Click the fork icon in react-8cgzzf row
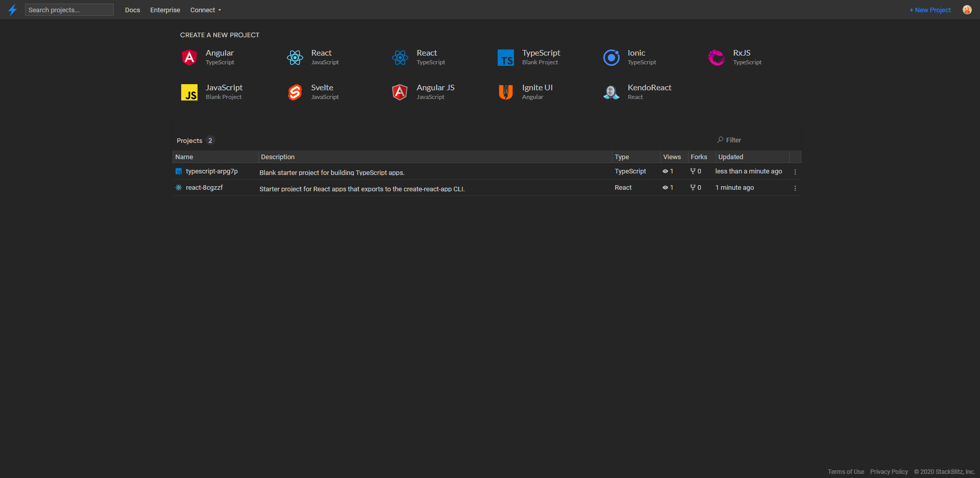980x478 pixels. click(x=693, y=188)
